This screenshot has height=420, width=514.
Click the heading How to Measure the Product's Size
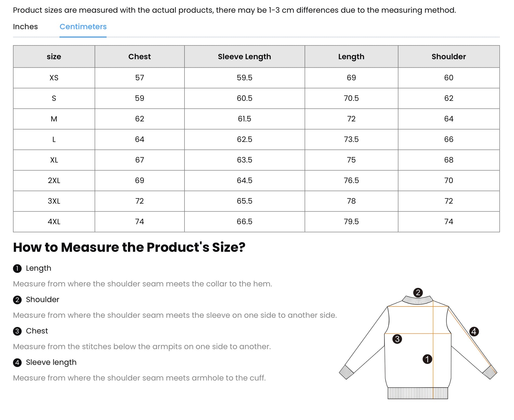(x=129, y=247)
